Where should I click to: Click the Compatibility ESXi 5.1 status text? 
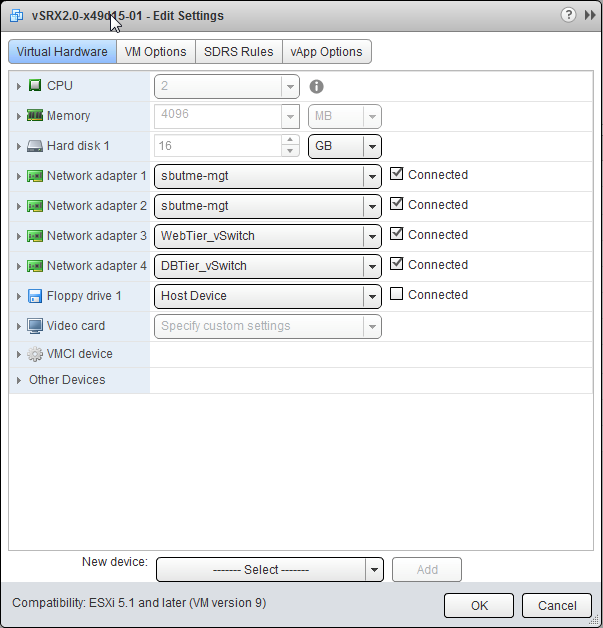click(139, 603)
